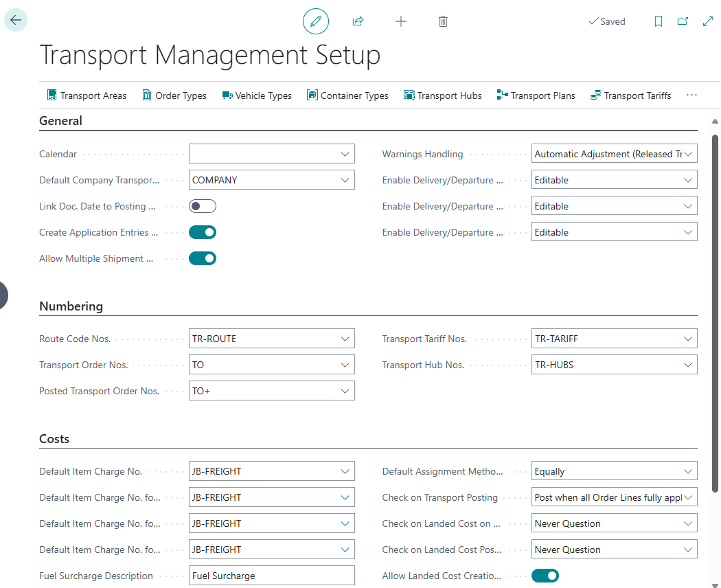Click the trash delete icon
The image size is (721, 588).
point(443,21)
